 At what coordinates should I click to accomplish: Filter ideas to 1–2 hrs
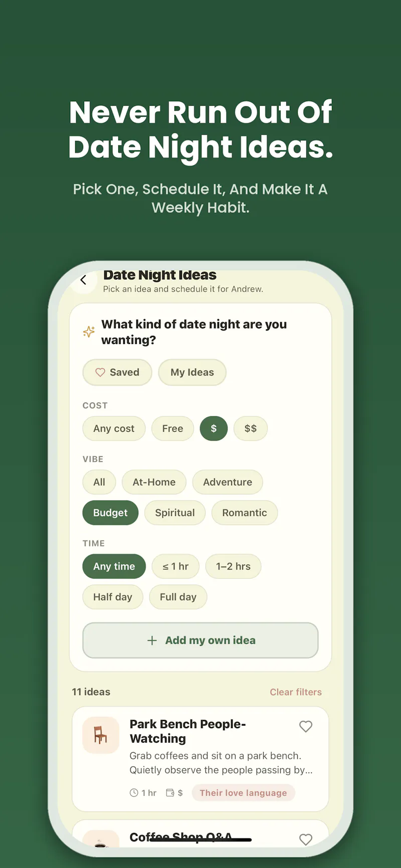click(x=233, y=567)
